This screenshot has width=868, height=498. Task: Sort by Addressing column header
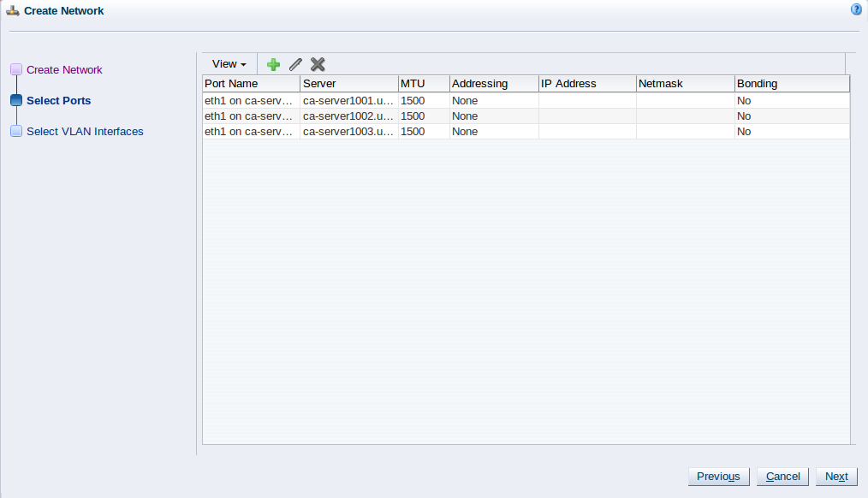point(494,84)
